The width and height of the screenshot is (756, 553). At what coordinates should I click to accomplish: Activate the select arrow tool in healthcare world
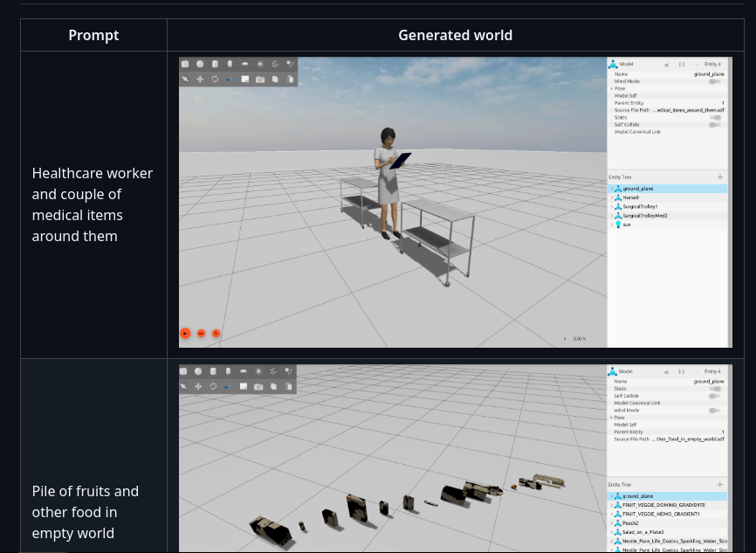(x=185, y=79)
